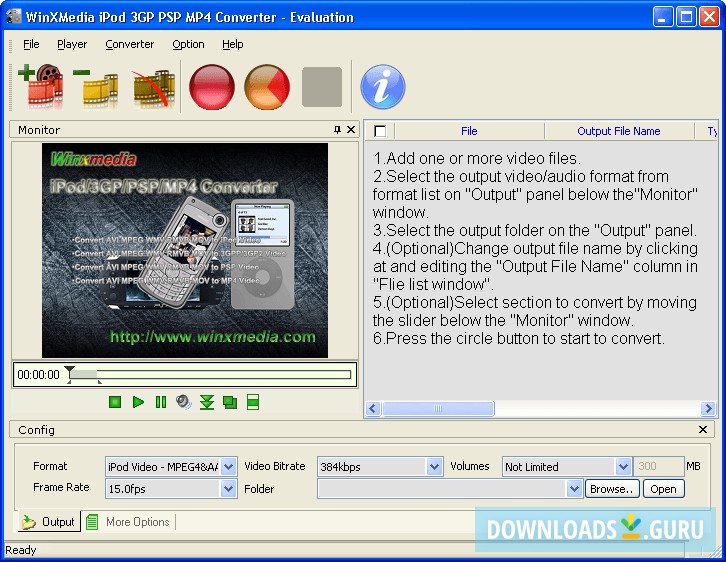Open the blue info (About) icon
Screen dimensions: 726x562
tap(383, 87)
